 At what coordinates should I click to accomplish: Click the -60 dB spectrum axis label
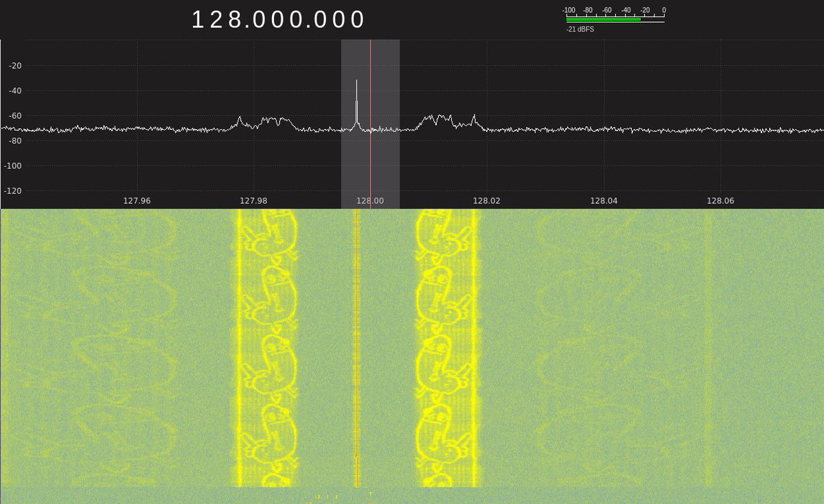point(14,115)
